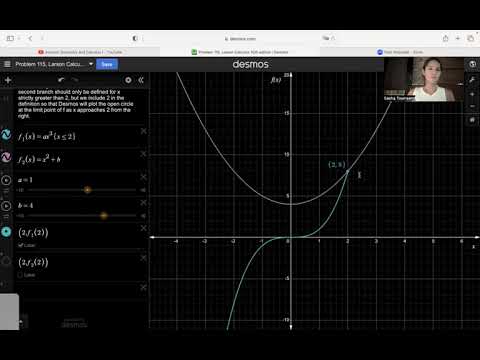Image resolution: width=480 pixels, height=360 pixels.
Task: Delete the a=1 slider expression
Action: point(143,177)
